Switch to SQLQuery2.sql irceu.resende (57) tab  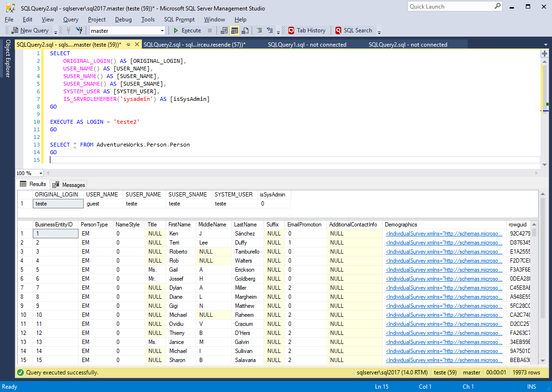point(194,45)
